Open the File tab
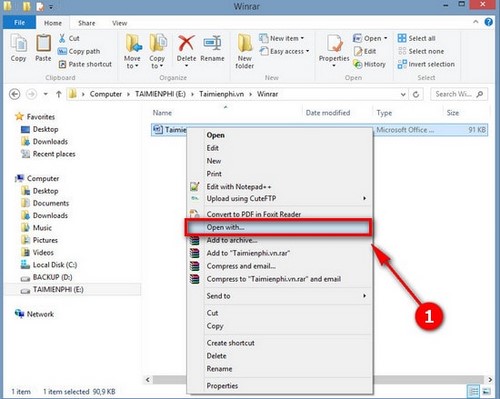This screenshot has height=399, width=500. tap(19, 23)
